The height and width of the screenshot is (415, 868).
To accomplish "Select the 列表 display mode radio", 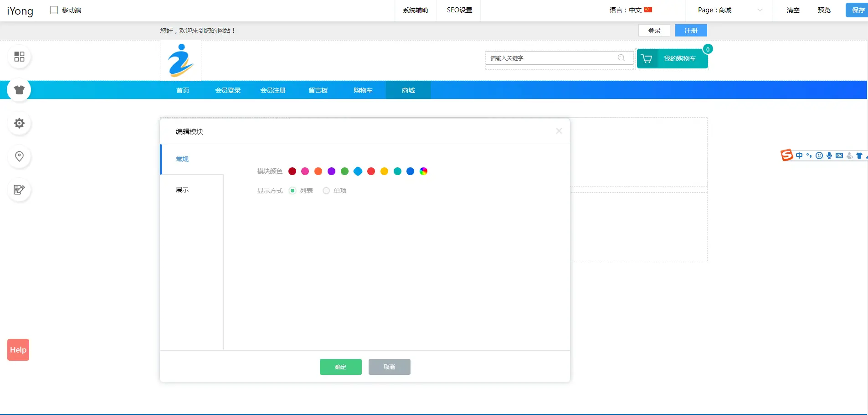I will 293,191.
